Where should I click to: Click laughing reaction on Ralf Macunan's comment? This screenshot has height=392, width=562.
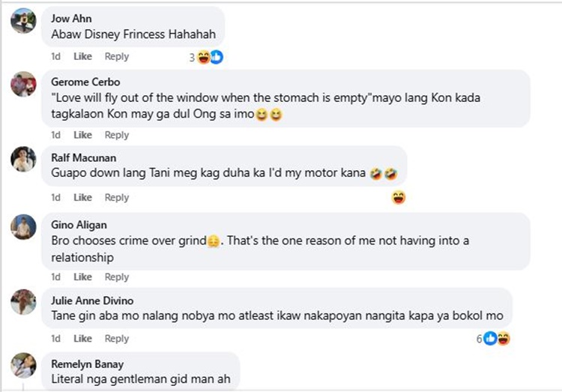(399, 198)
